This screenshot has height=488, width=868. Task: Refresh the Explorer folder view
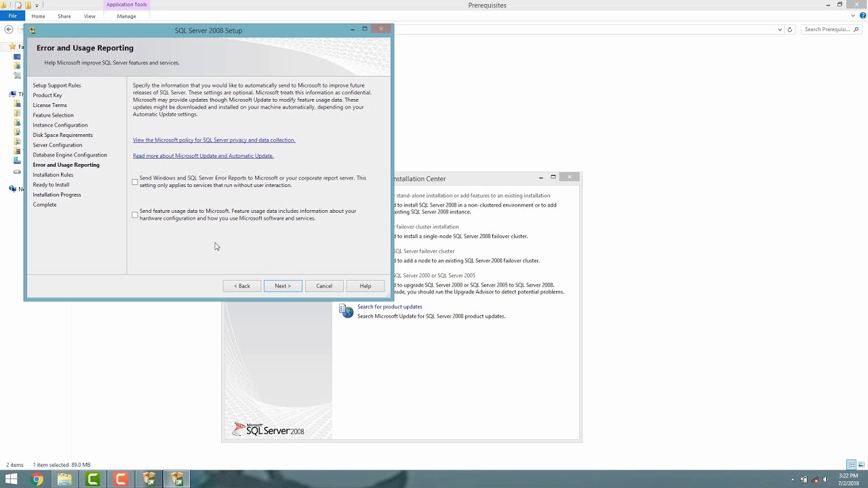[789, 30]
